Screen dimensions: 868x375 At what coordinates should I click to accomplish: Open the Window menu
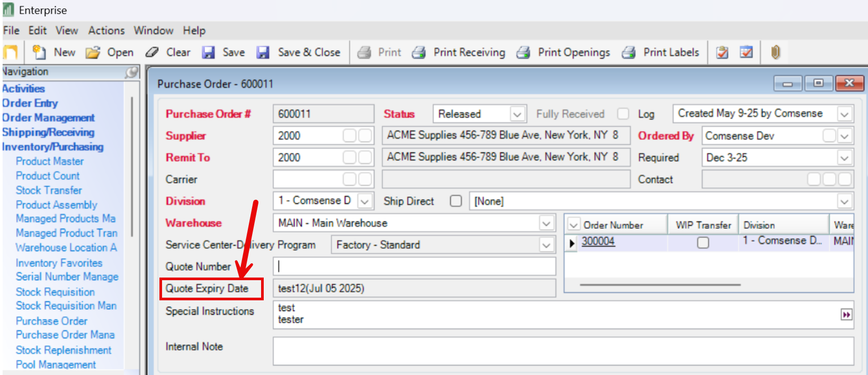[153, 31]
